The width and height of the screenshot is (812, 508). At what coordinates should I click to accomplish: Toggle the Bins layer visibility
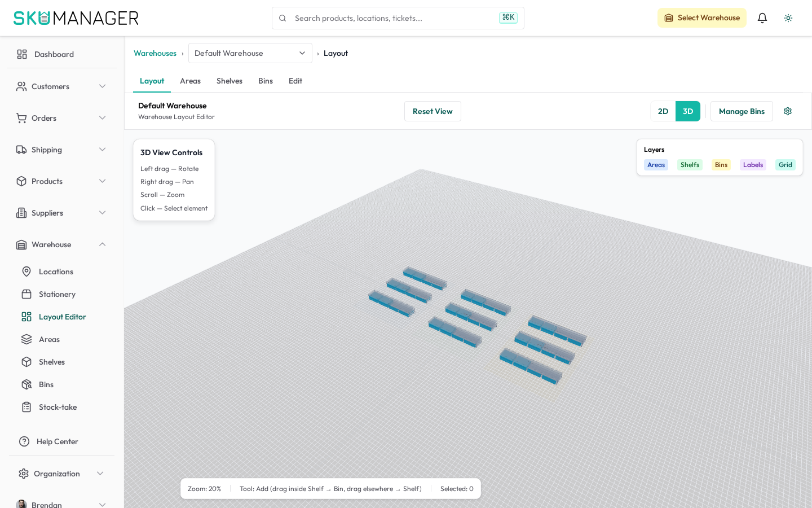(721, 165)
